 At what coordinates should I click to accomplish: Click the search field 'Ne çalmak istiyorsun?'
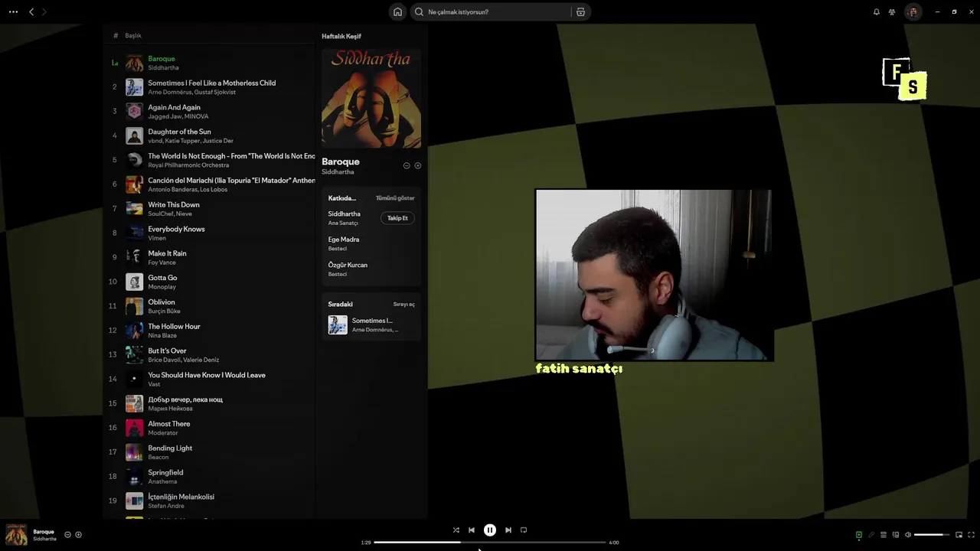[x=491, y=11]
